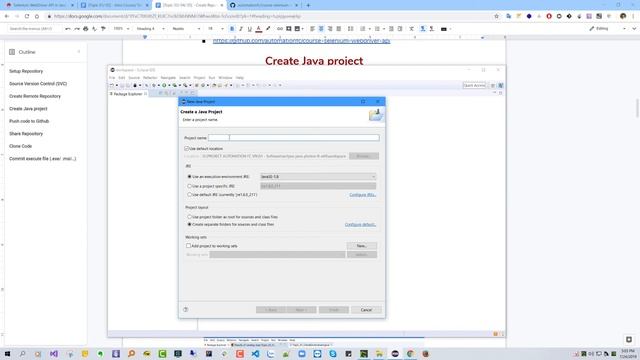Click the Clear formatting icon
This screenshot has width=640, height=360.
(x=411, y=29)
